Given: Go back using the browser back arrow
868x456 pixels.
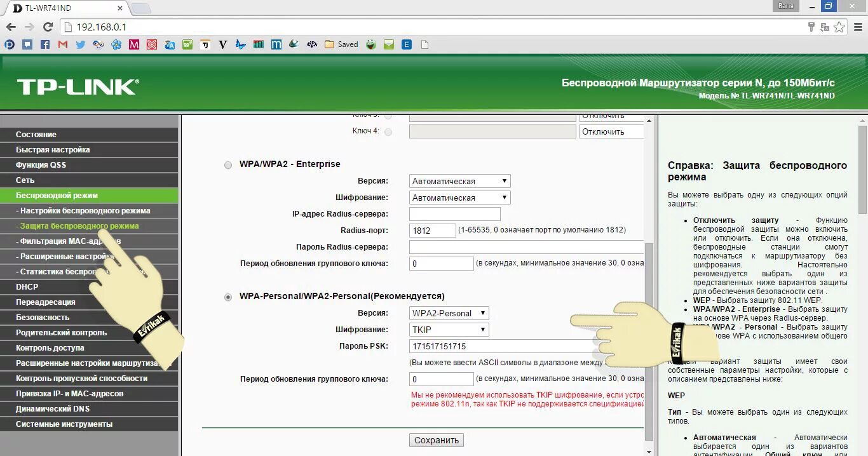Looking at the screenshot, I should coord(10,27).
